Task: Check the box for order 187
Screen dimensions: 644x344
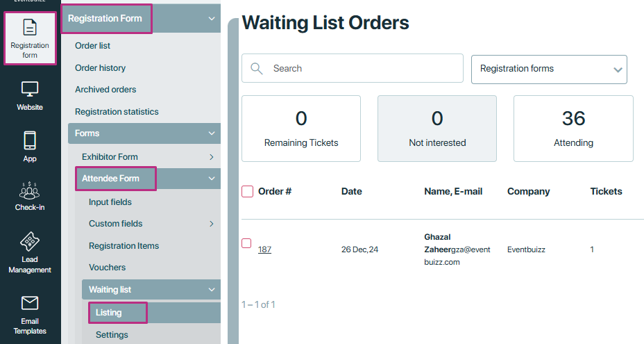Action: point(246,243)
